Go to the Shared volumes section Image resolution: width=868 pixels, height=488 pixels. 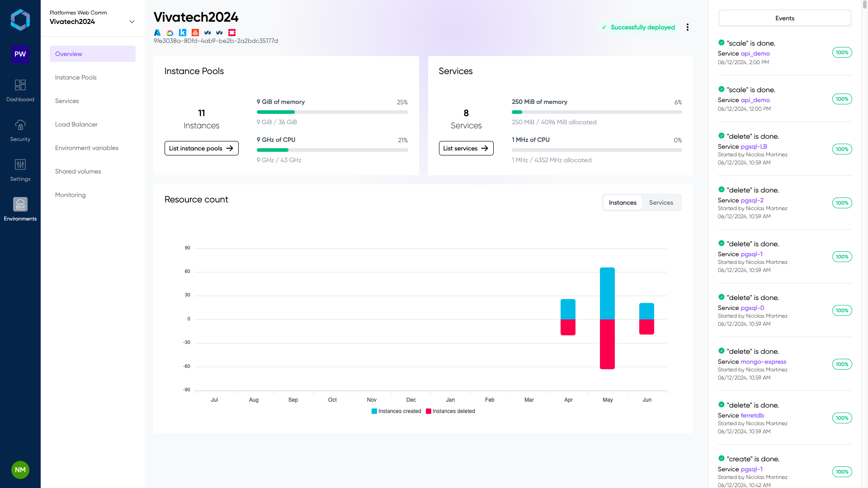pos(78,171)
